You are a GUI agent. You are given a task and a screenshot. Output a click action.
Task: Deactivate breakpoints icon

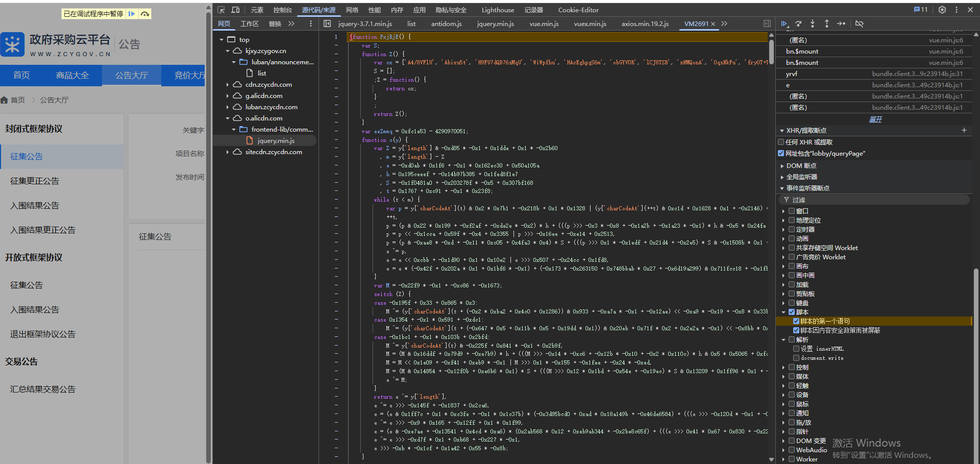point(860,23)
